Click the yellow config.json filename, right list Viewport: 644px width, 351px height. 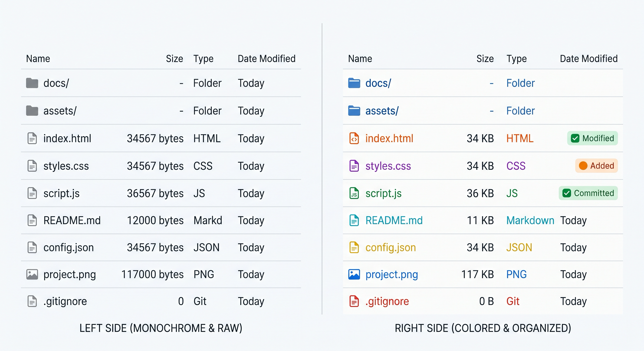pos(391,248)
